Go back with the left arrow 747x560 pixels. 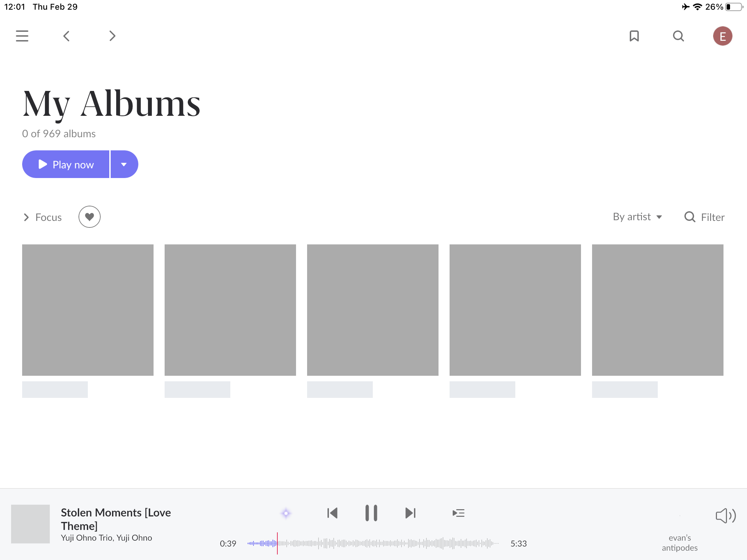tap(66, 36)
